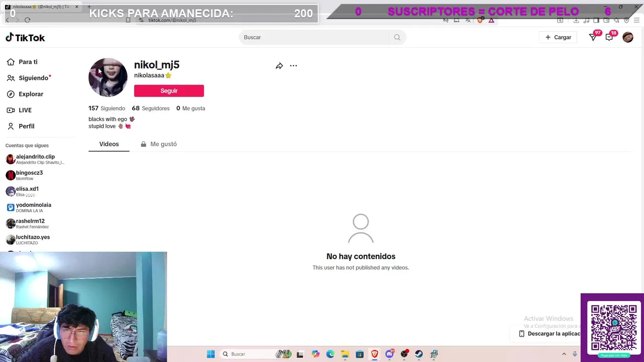The width and height of the screenshot is (644, 362).
Task: View the 68 Seguidores list
Action: tap(150, 108)
